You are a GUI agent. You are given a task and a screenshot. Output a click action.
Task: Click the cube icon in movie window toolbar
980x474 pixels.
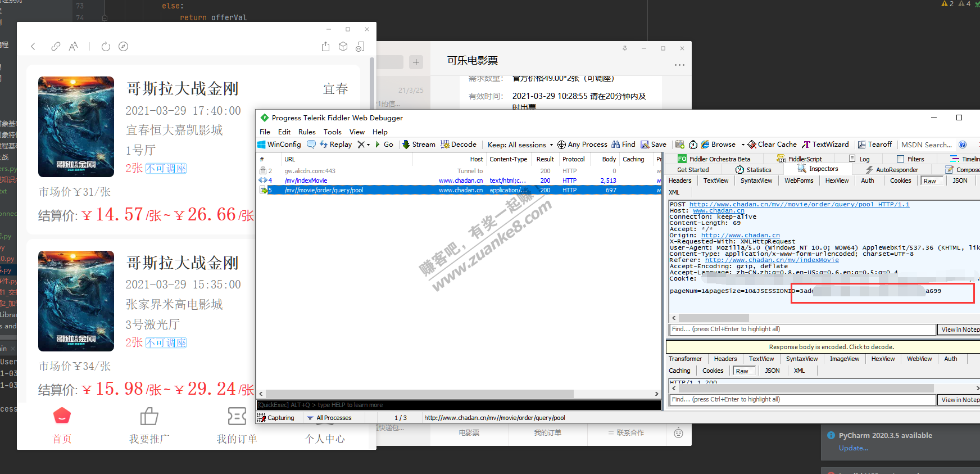click(x=343, y=47)
